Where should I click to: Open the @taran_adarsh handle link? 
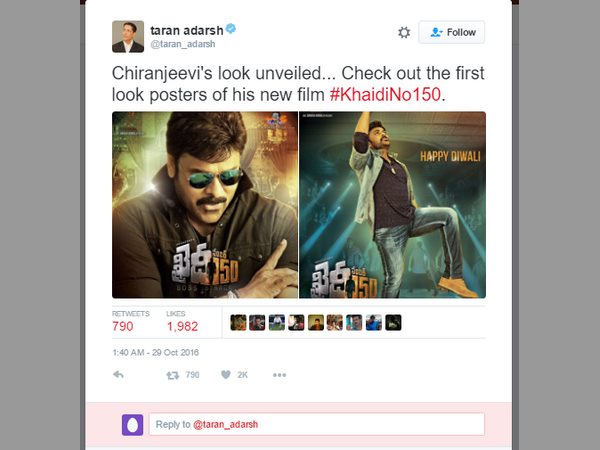183,44
